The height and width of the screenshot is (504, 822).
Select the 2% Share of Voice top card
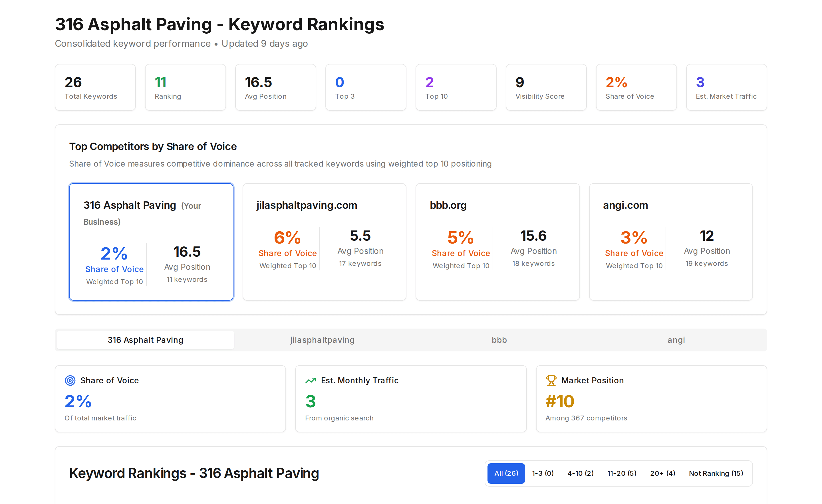[636, 87]
